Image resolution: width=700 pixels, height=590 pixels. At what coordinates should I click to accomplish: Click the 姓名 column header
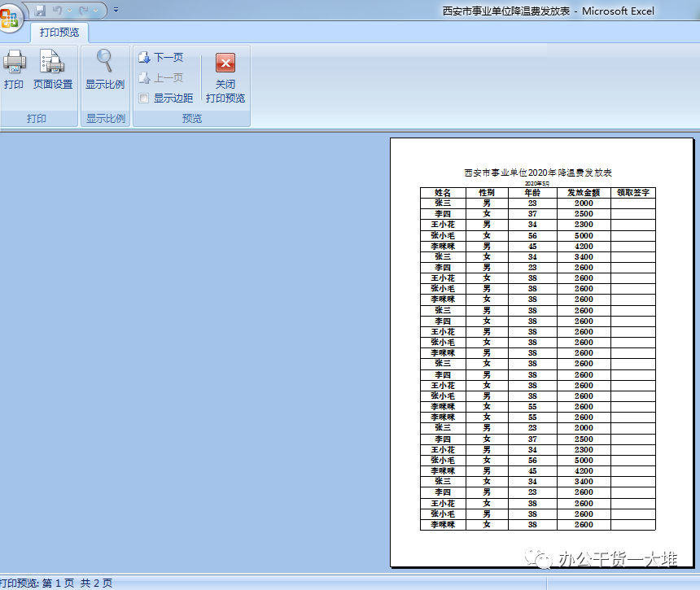click(443, 193)
